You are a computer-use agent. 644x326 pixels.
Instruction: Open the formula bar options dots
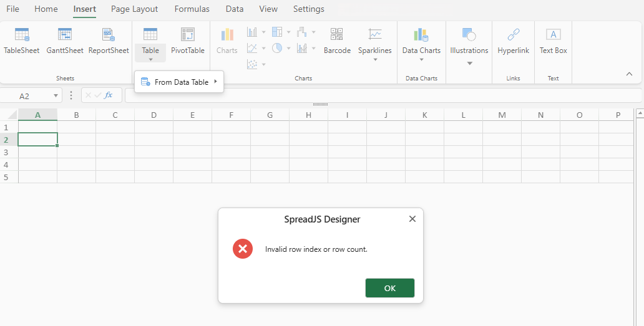[x=71, y=95]
